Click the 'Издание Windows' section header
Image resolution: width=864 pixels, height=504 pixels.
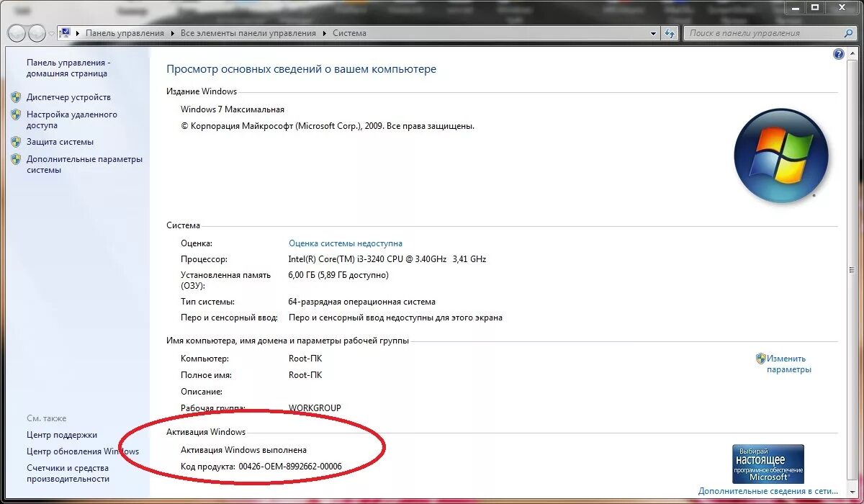202,91
